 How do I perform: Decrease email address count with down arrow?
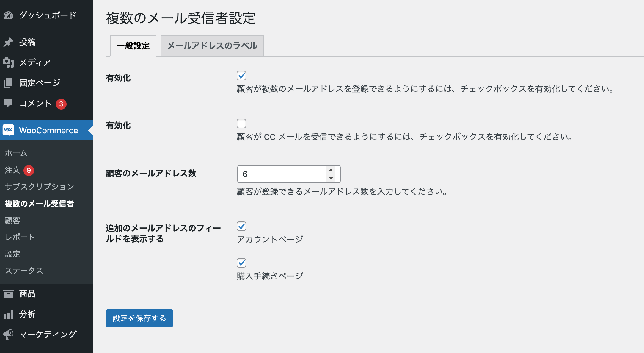pyautogui.click(x=331, y=178)
